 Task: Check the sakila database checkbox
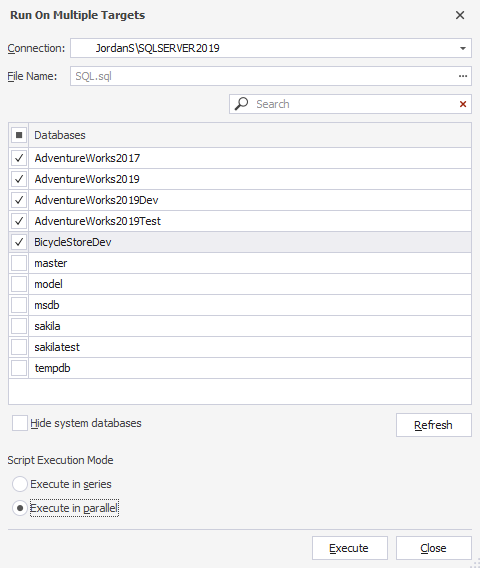(x=19, y=326)
